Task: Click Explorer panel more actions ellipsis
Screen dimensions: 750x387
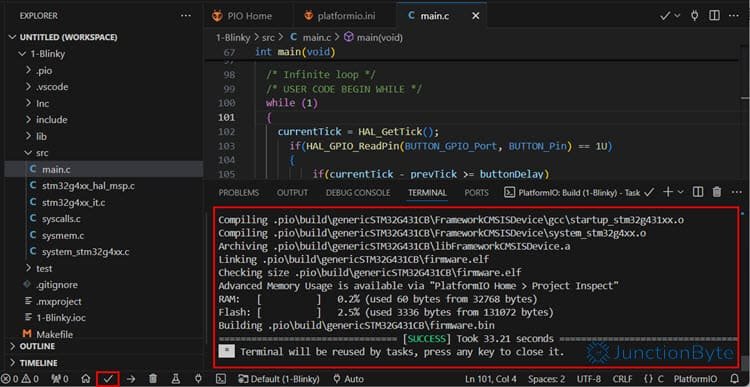Action: pos(186,16)
